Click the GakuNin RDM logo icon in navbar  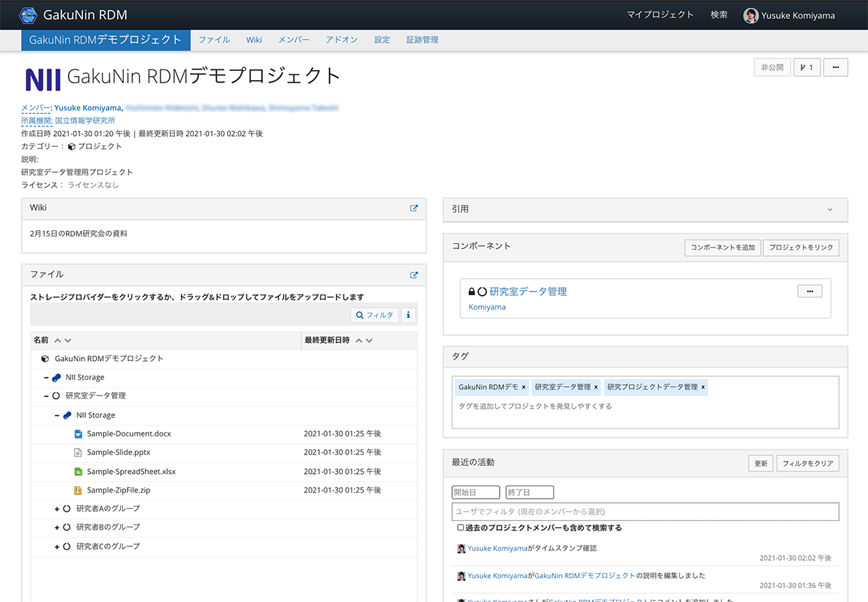pyautogui.click(x=28, y=14)
